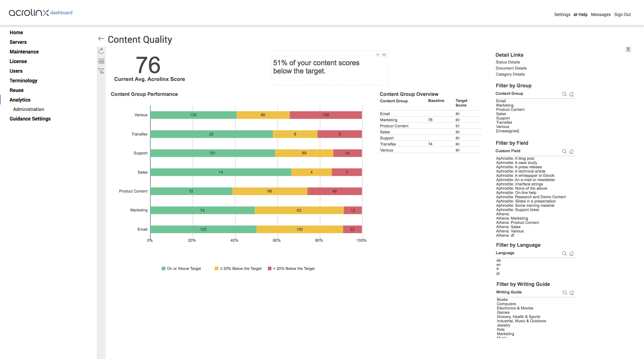Filter by language 'en'
This screenshot has width=644, height=359.
499,265
